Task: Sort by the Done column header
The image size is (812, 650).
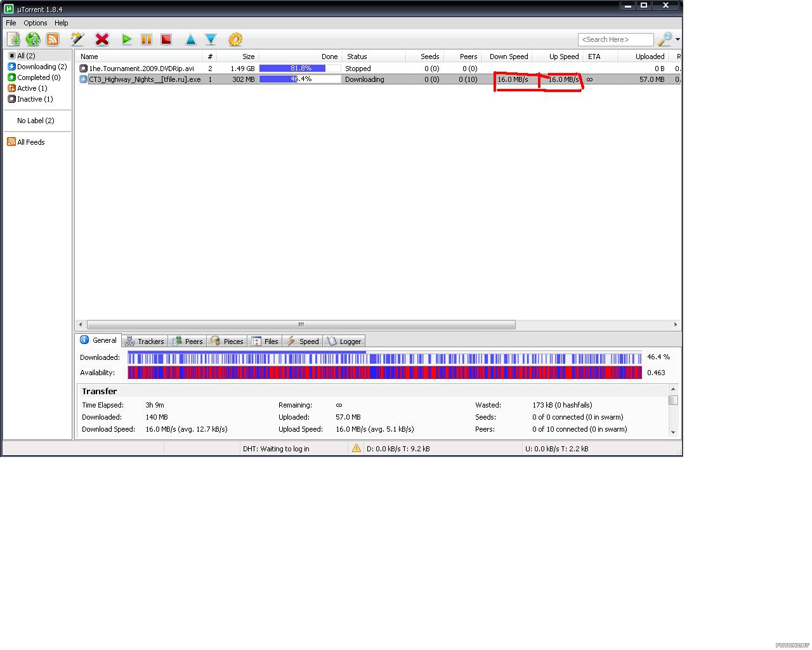Action: [300, 56]
